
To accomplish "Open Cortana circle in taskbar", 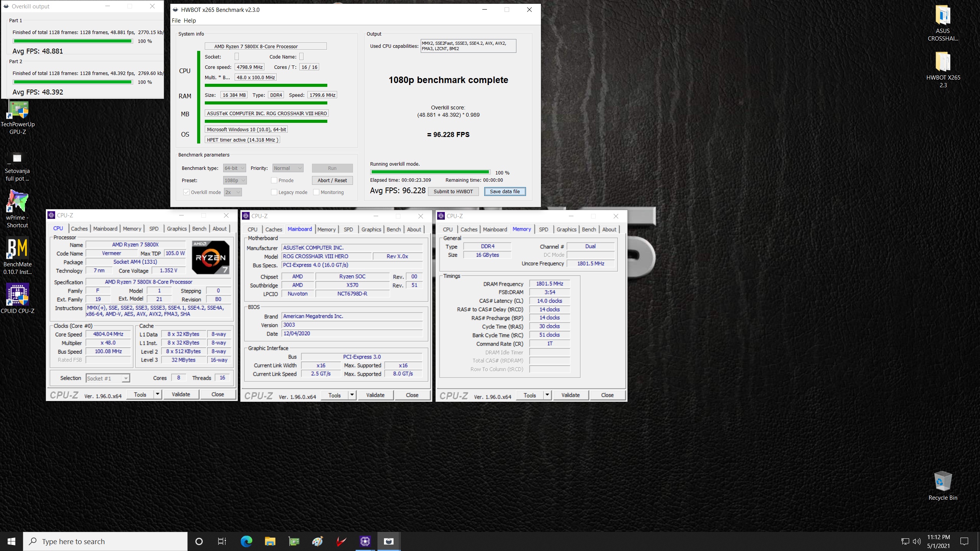I will point(199,541).
